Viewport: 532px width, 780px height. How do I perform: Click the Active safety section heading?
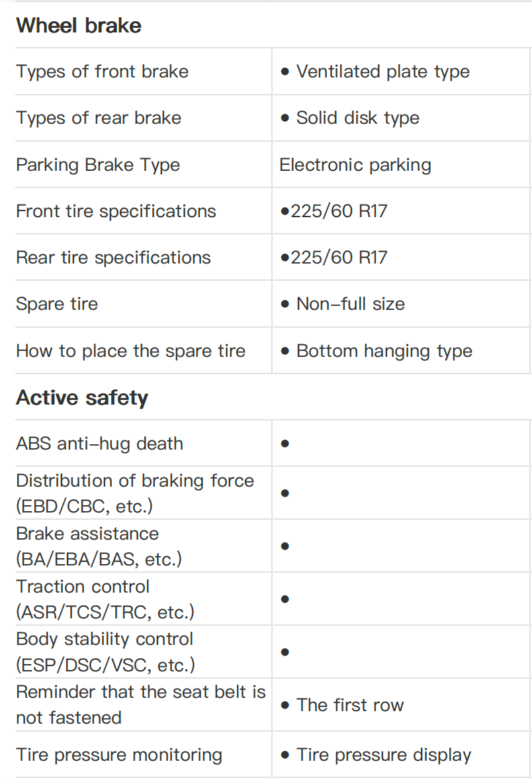(82, 397)
